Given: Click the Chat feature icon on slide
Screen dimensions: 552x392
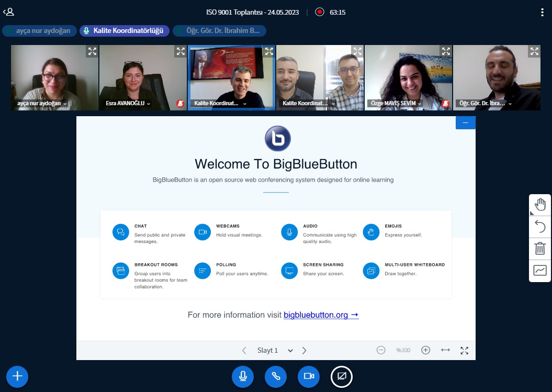Looking at the screenshot, I should (x=120, y=232).
